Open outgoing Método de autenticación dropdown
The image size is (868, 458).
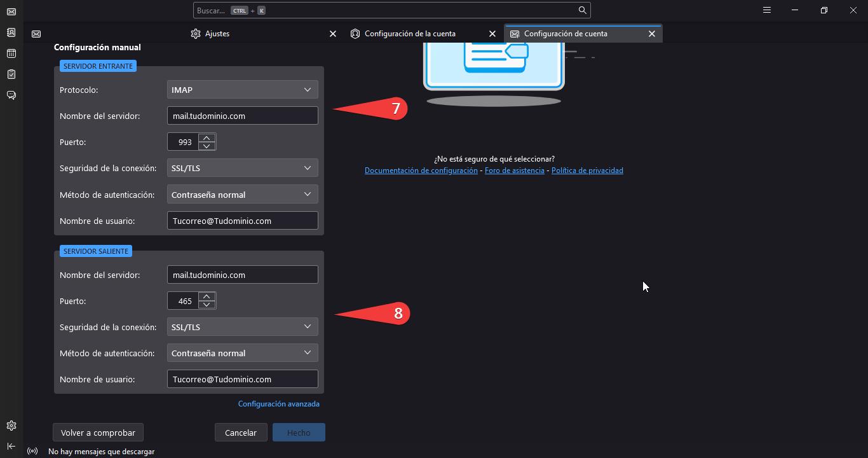coord(242,352)
